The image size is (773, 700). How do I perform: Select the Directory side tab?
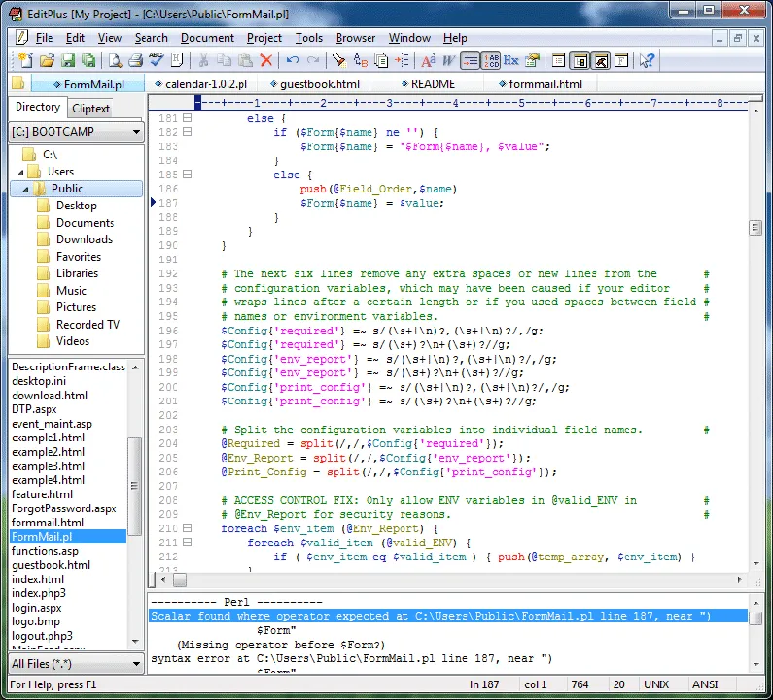[x=38, y=107]
